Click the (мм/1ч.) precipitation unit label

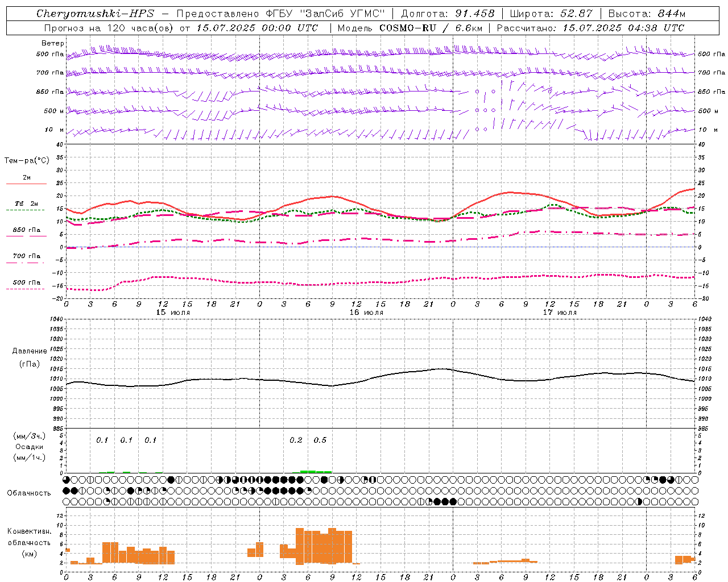point(30,458)
